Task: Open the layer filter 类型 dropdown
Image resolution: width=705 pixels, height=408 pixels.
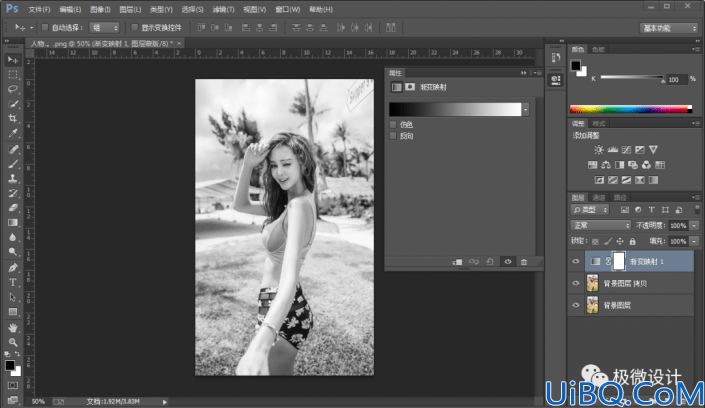Action: pos(590,210)
